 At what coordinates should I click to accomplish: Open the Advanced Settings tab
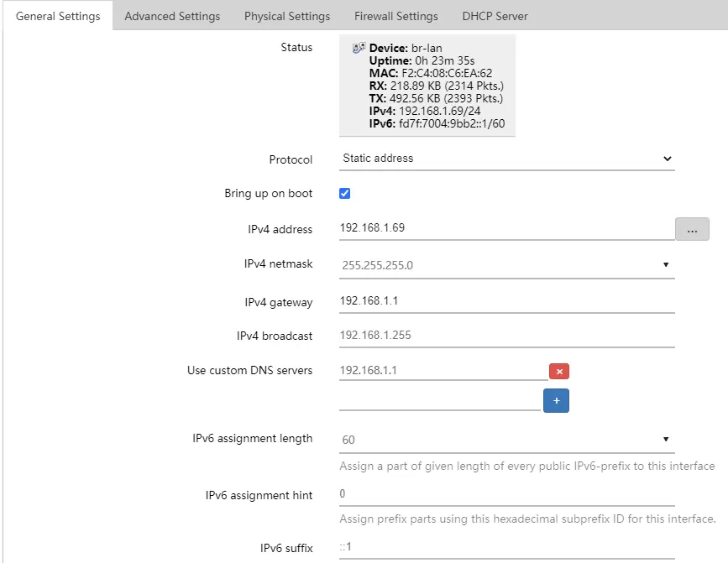click(x=172, y=16)
